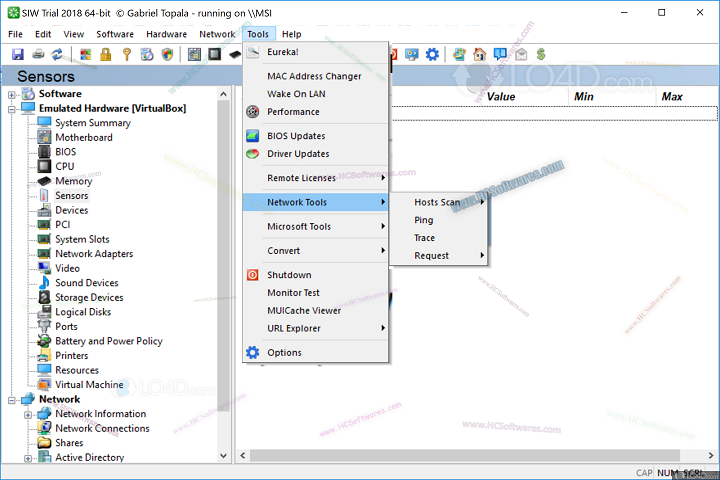Select BIOS Updates in Tools menu
Image resolution: width=720 pixels, height=480 pixels.
click(296, 136)
